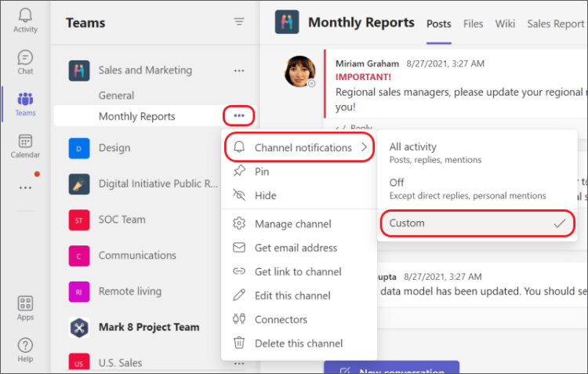The height and width of the screenshot is (374, 588).
Task: Open Sales and Marketing more options
Action: (239, 71)
